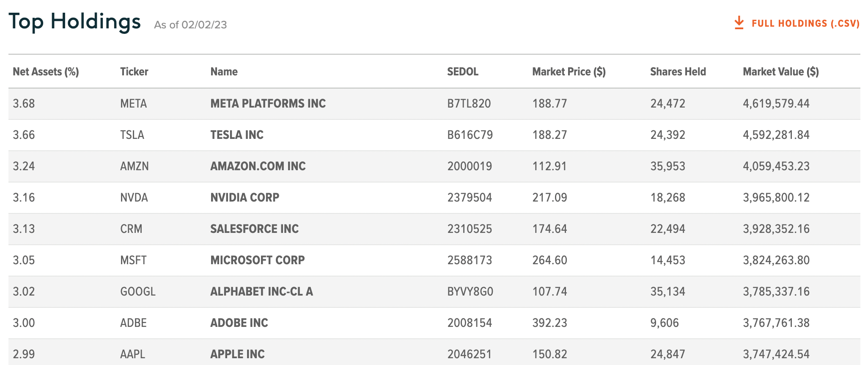Click shares held value 24,847
This screenshot has width=868, height=365.
pos(667,354)
